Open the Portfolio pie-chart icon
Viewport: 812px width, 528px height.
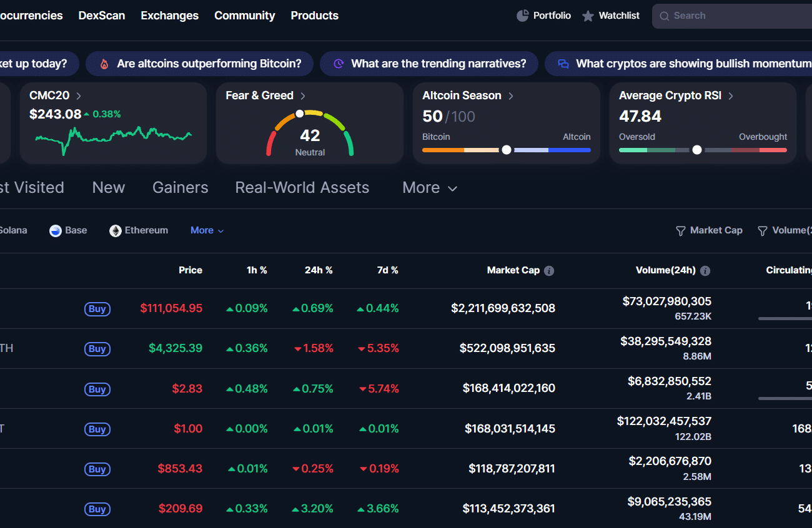(523, 16)
